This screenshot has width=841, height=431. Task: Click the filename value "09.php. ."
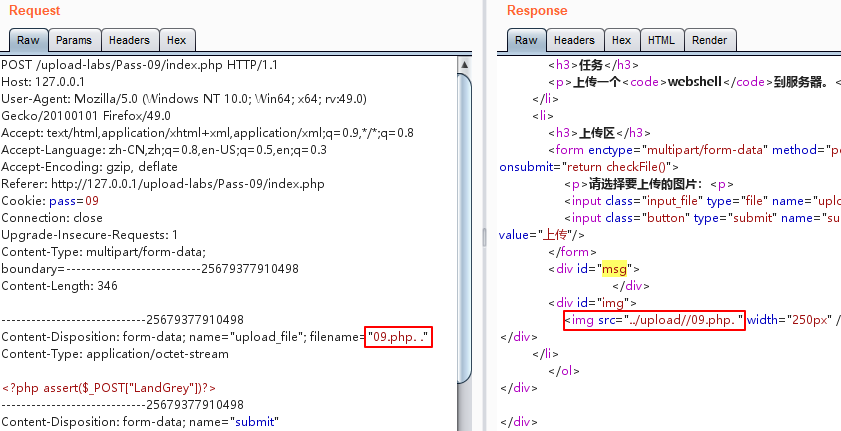coord(398,337)
